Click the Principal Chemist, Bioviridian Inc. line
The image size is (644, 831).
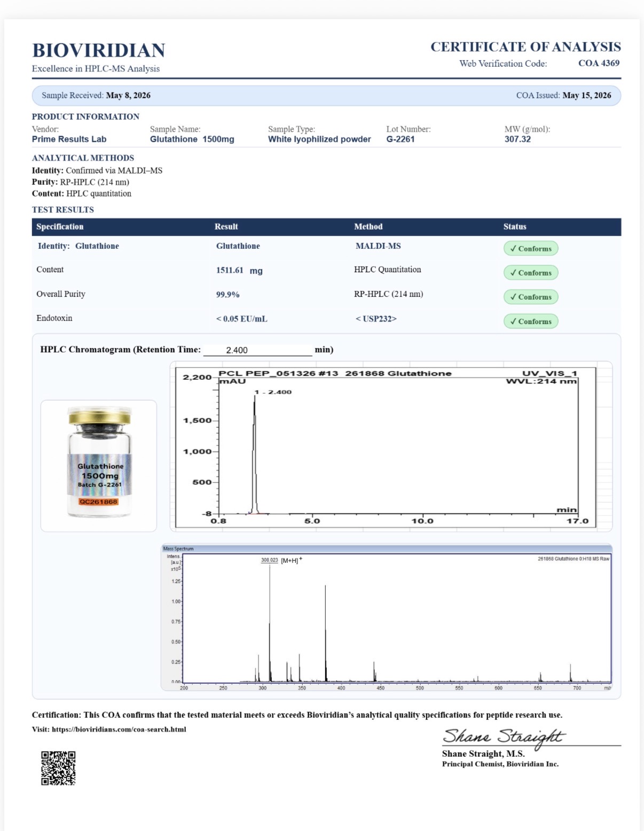click(500, 764)
